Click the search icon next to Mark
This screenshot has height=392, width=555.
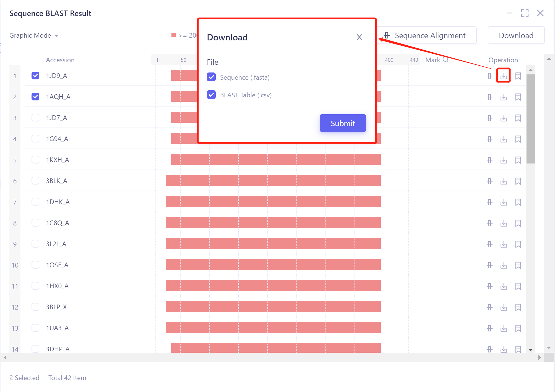coord(445,60)
